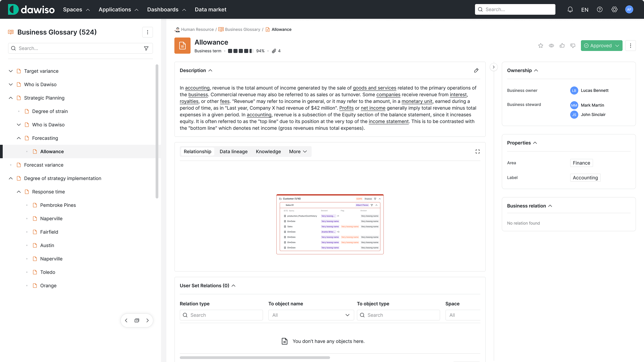Switch to the Data lineage tab
The height and width of the screenshot is (362, 644).
click(233, 152)
